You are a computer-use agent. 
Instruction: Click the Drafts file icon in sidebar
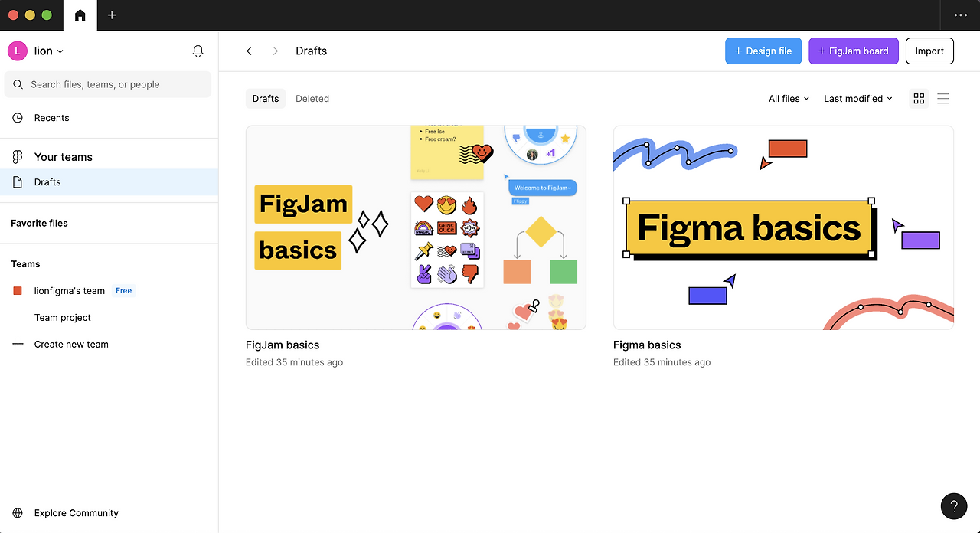[18, 182]
